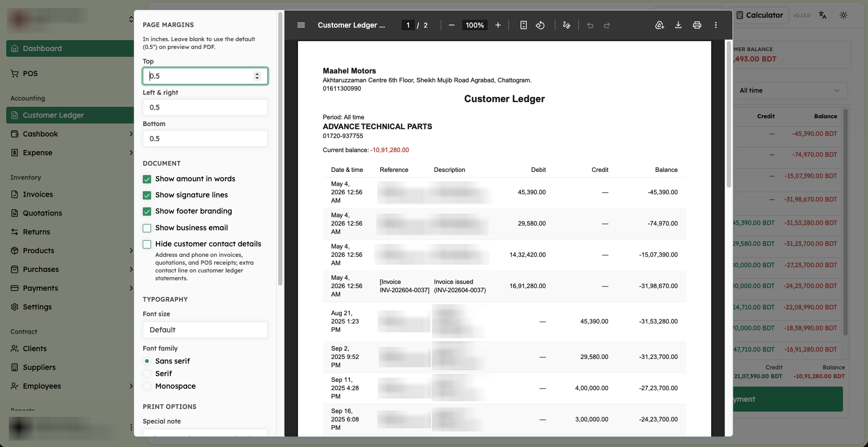Uncheck Show amount in words
This screenshot has width=868, height=447.
pos(147,179)
